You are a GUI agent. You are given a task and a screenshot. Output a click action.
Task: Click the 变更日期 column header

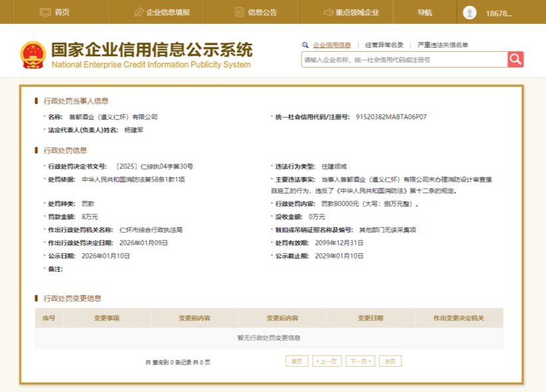click(370, 318)
